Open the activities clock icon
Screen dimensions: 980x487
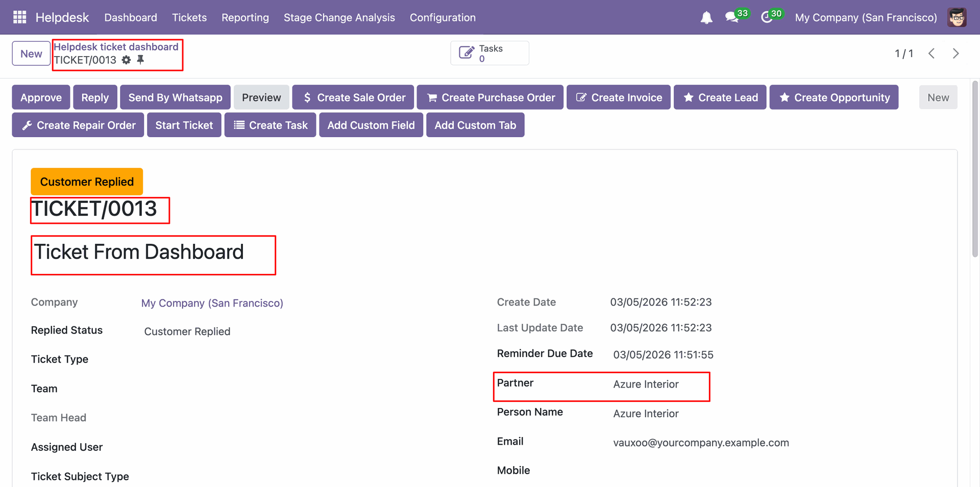pyautogui.click(x=767, y=17)
